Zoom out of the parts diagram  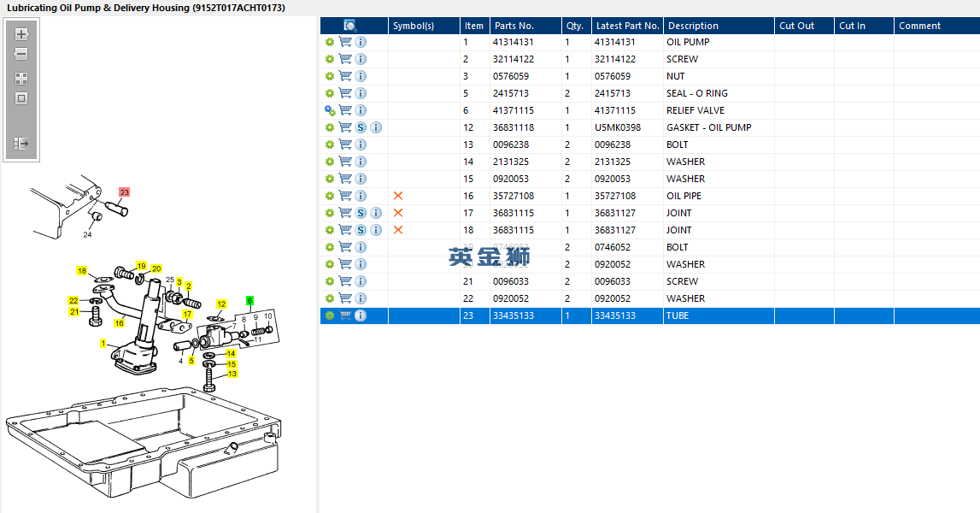tap(21, 54)
